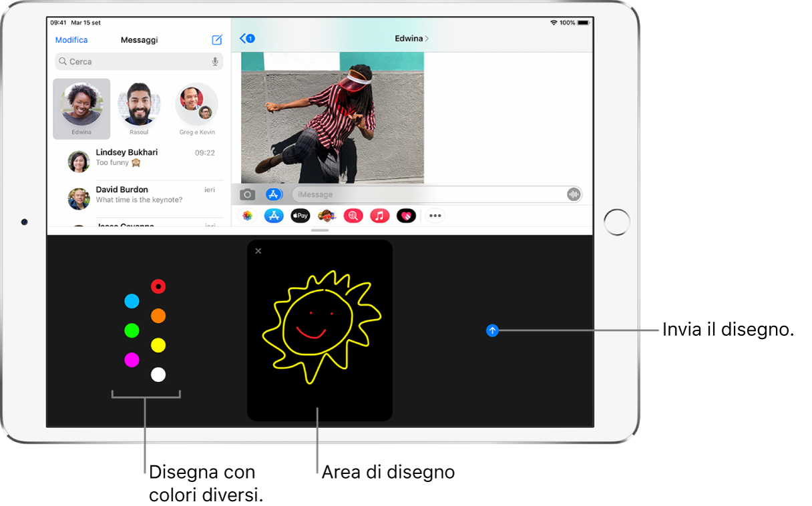Open the images search app icon
The width and height of the screenshot is (812, 506).
353,216
